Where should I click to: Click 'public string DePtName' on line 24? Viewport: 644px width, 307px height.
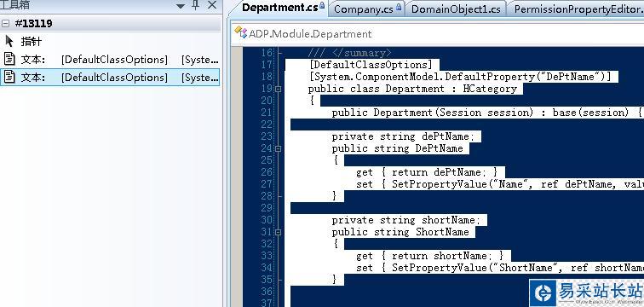point(397,148)
